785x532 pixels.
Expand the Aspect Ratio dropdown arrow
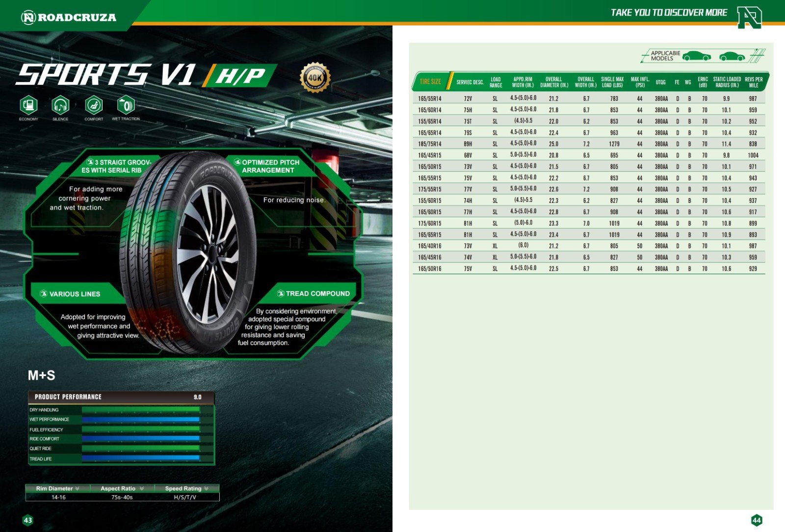142,488
